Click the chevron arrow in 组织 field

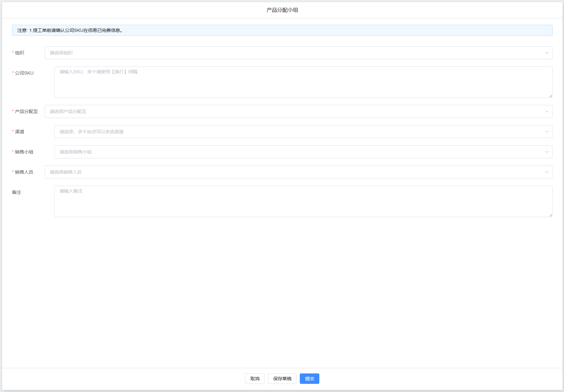[x=547, y=53]
